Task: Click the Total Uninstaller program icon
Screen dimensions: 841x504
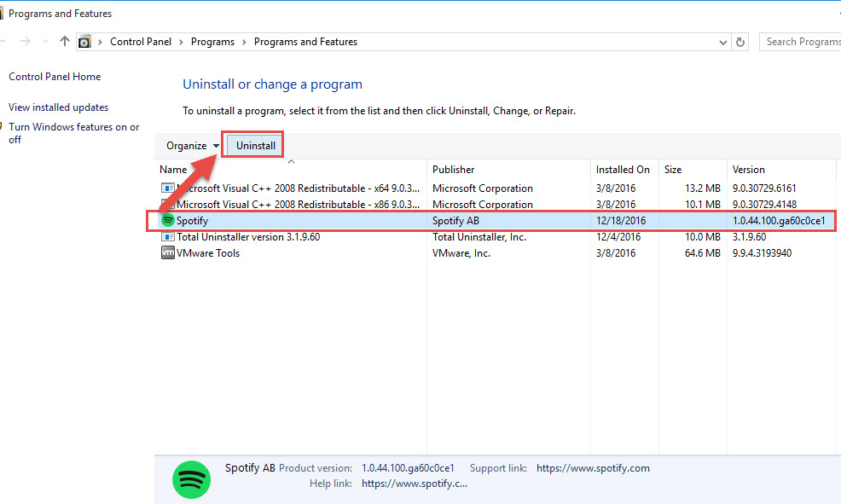Action: click(x=168, y=236)
